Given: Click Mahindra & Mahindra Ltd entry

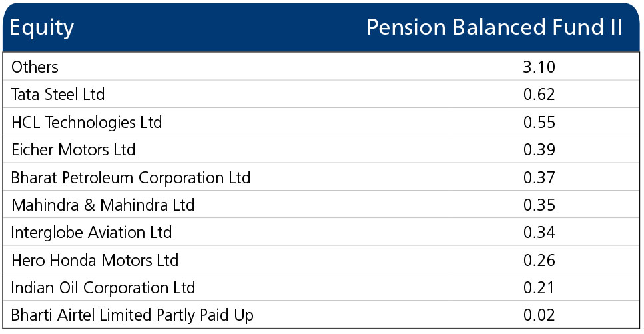Looking at the screenshot, I should click(x=103, y=205).
